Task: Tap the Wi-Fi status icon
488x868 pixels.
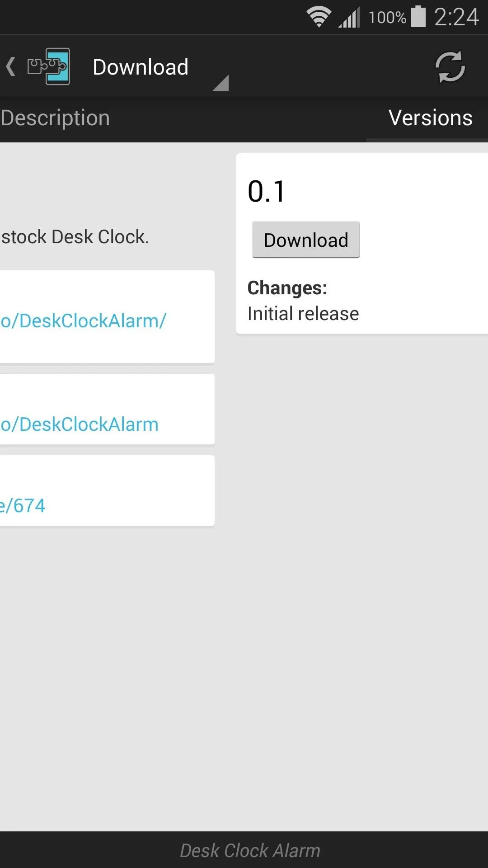Action: coord(319,17)
